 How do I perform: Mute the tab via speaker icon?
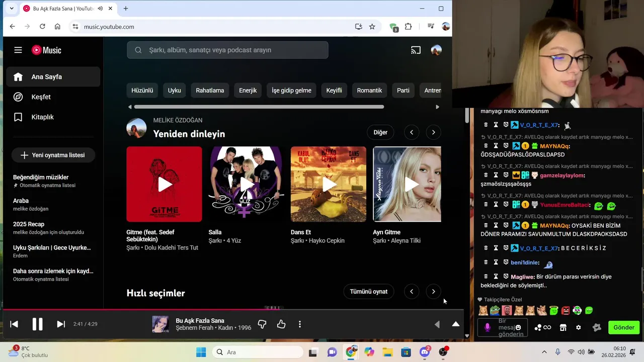tap(100, 9)
